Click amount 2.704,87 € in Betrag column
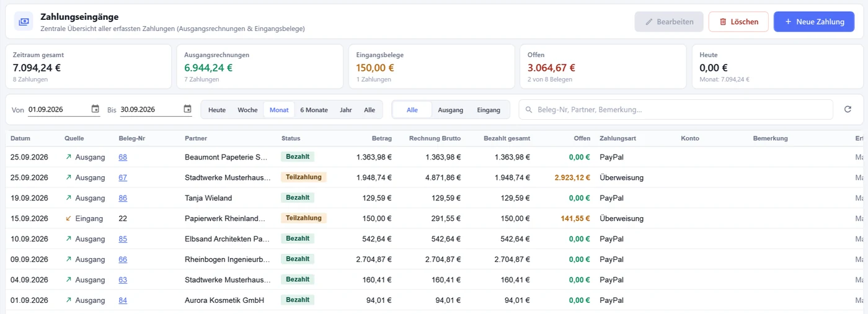Viewport: 868px width, 314px height. click(374, 259)
